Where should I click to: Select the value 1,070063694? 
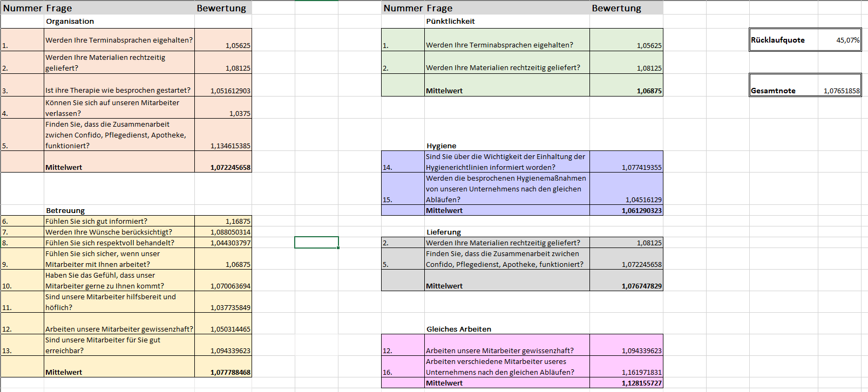tap(223, 280)
